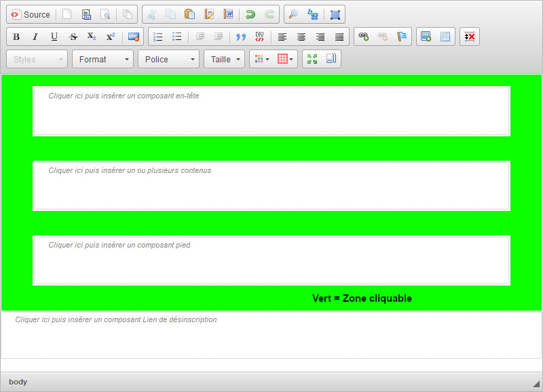Toggle bold formatting
This screenshot has height=392, width=543.
16,37
